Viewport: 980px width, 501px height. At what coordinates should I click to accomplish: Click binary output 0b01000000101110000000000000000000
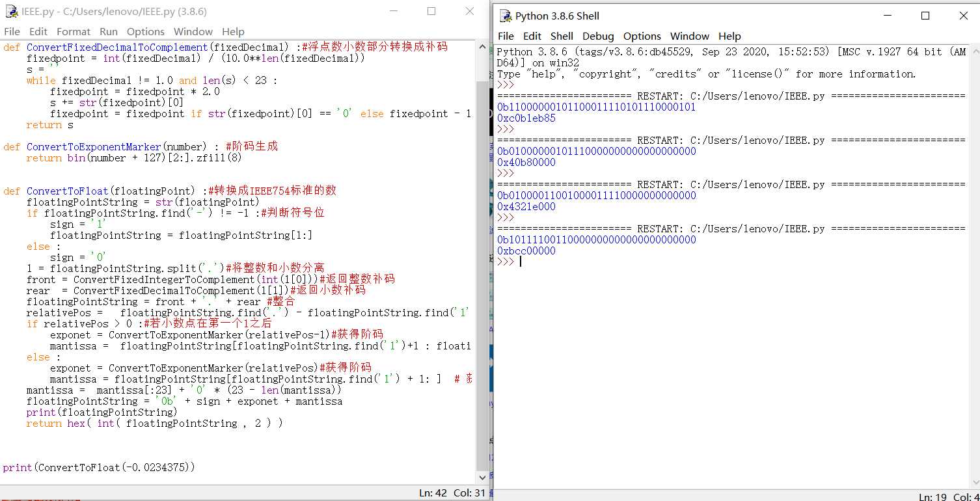coord(596,152)
